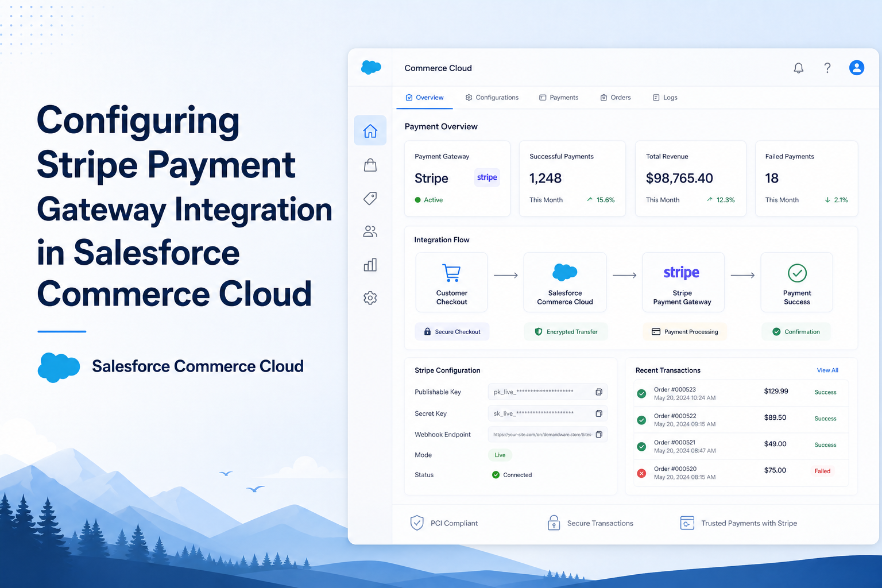
Task: Open the shopping bag sidebar icon
Action: point(370,165)
